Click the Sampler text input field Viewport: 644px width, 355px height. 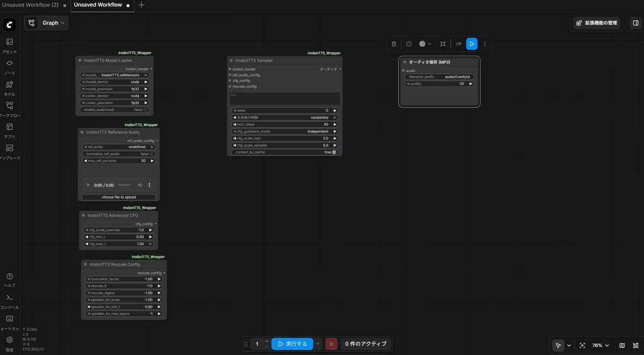click(x=284, y=99)
